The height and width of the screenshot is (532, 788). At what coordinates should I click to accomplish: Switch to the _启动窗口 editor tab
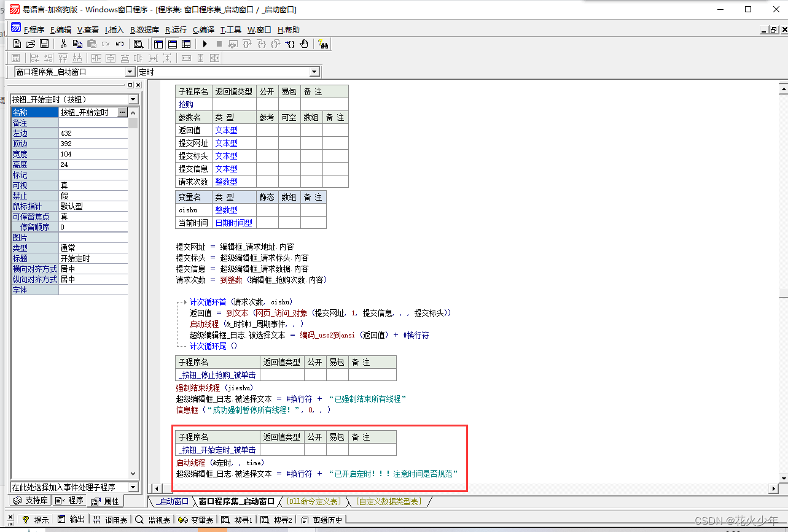tap(171, 501)
